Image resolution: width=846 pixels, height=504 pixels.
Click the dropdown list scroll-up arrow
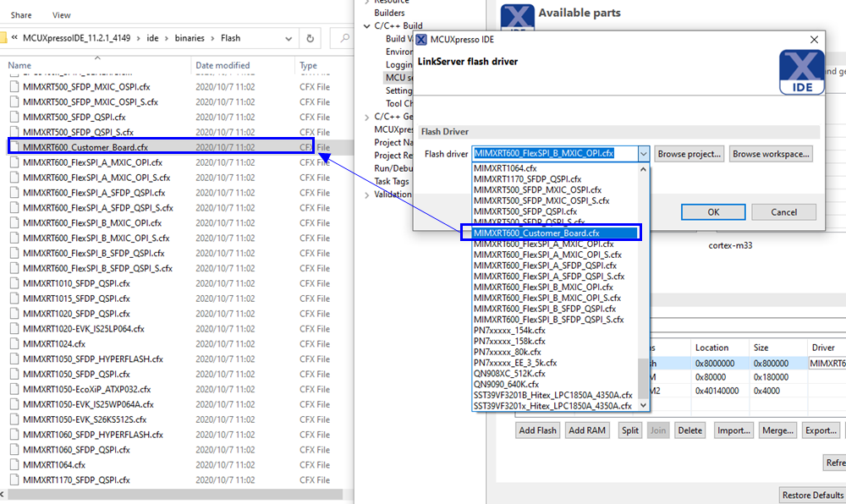point(643,169)
